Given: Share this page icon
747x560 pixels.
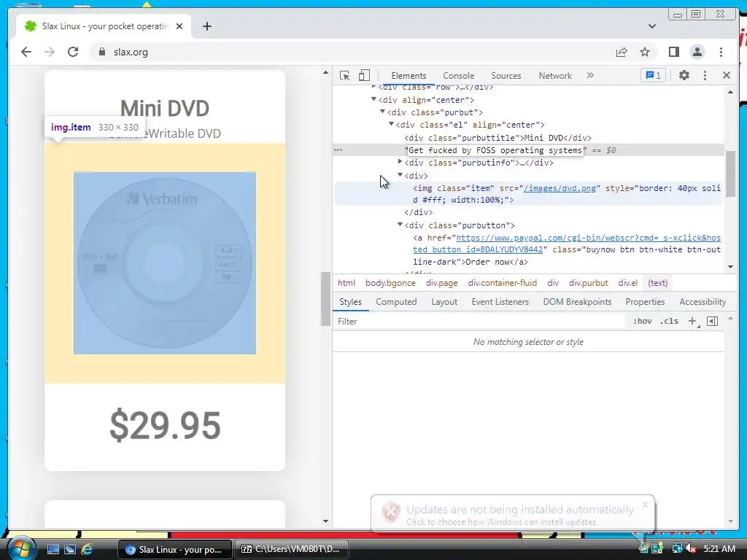Looking at the screenshot, I should [622, 52].
